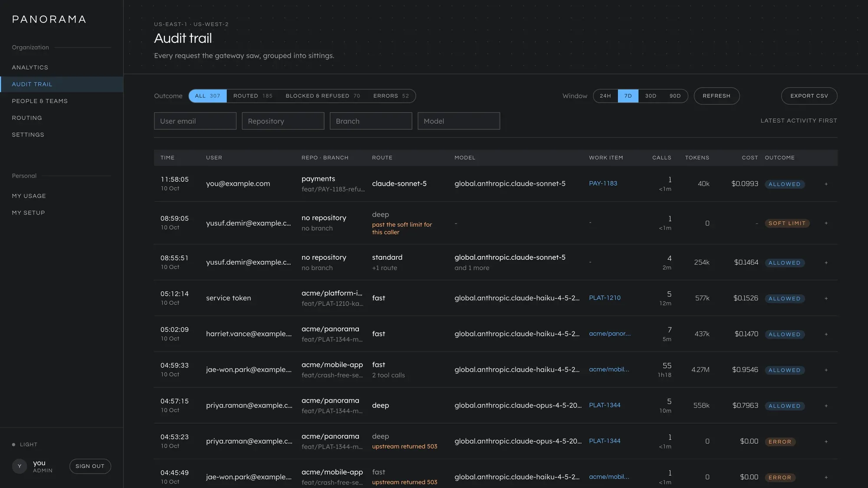This screenshot has width=868, height=488.
Task: Focus the Model filter field
Action: pos(459,121)
